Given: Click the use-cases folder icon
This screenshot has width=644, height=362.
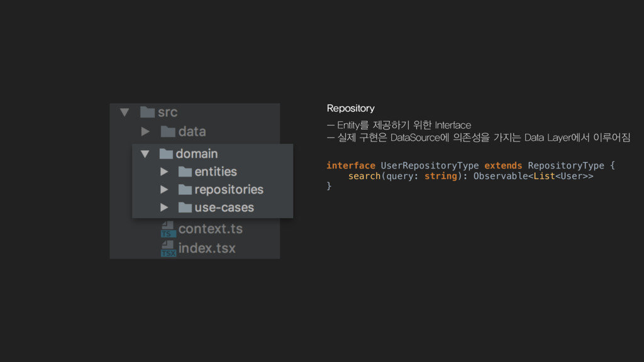Looking at the screenshot, I should point(185,207).
